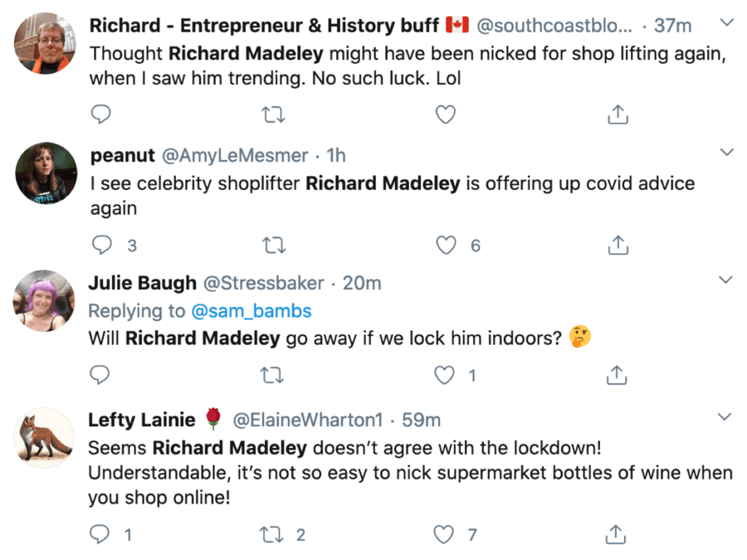Expand the options chevron on peanut's tweet
The image size is (747, 560).
(725, 152)
